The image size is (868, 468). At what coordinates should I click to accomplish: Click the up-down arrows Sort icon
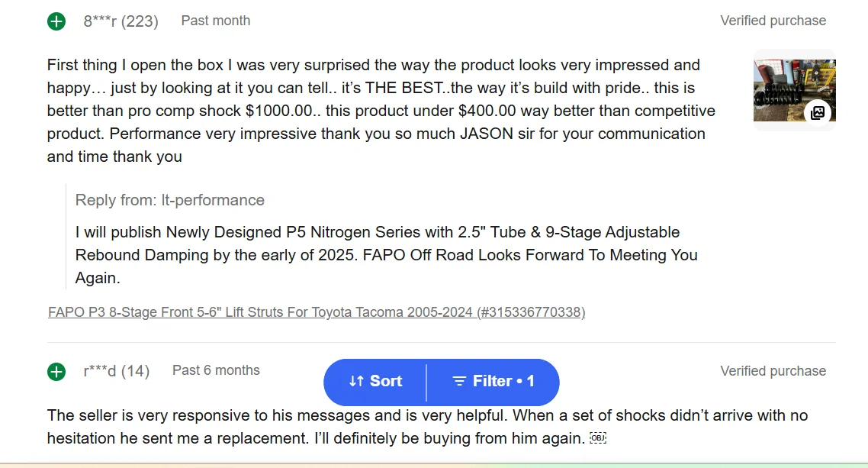pyautogui.click(x=356, y=382)
